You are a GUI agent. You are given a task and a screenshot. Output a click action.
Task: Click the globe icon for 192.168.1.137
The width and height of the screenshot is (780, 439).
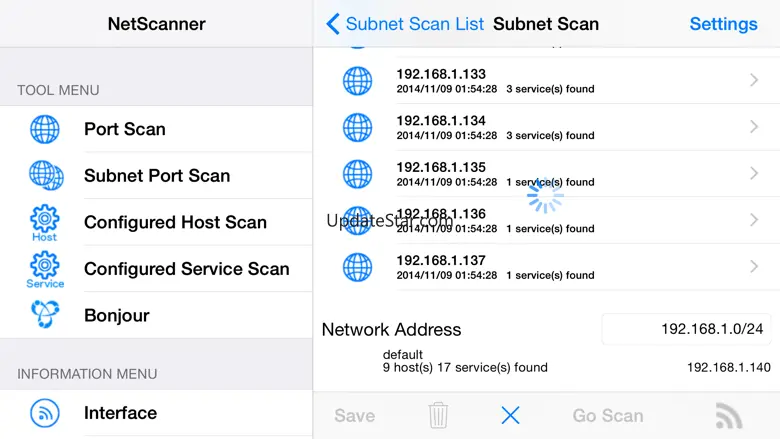357,267
